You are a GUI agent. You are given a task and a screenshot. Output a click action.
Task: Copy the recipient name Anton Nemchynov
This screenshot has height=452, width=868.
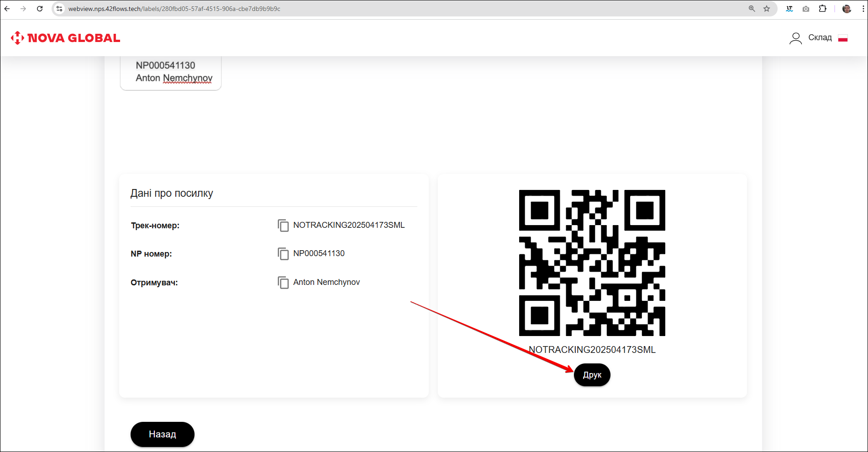[x=283, y=283]
